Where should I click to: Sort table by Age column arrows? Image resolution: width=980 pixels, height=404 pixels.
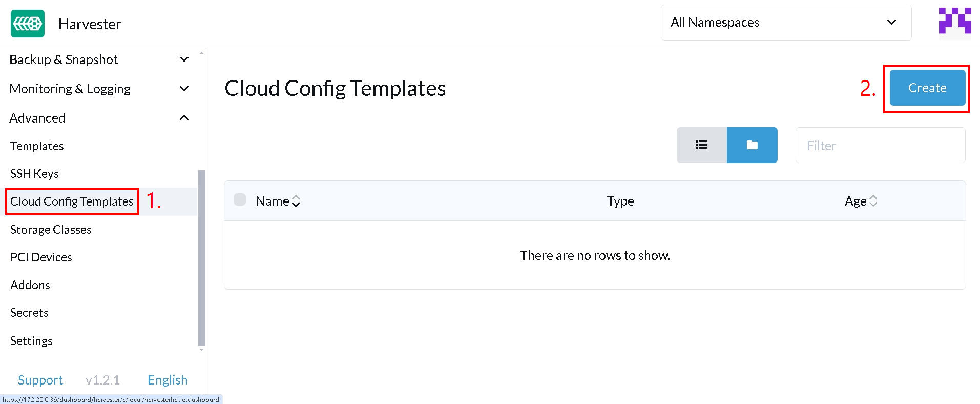click(873, 201)
